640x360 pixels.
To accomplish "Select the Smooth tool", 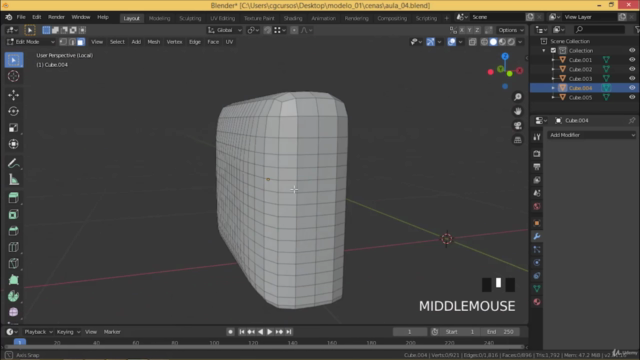I will tap(13, 312).
